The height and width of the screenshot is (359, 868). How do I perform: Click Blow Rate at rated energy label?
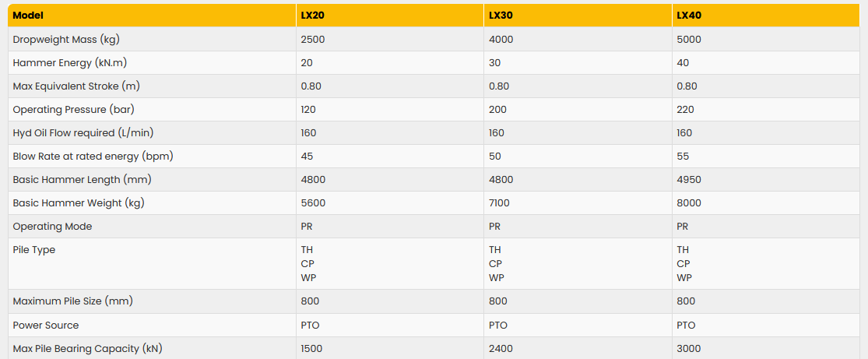(x=93, y=156)
